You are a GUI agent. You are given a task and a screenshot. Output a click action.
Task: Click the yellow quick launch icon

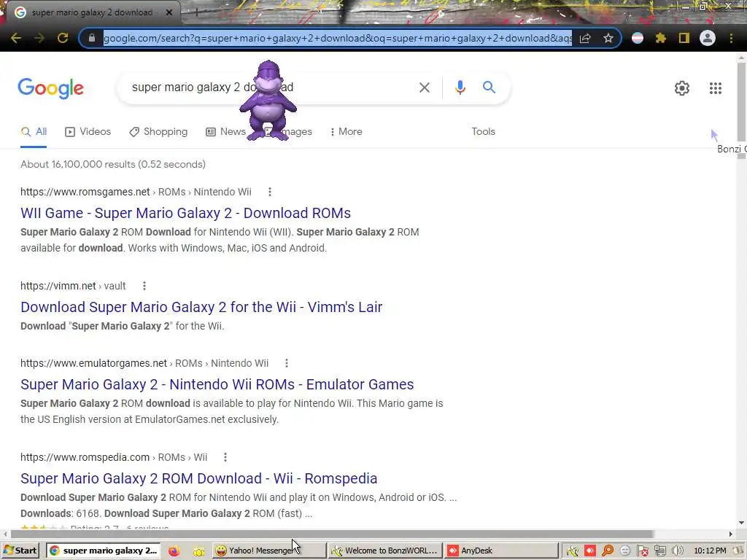[198, 551]
